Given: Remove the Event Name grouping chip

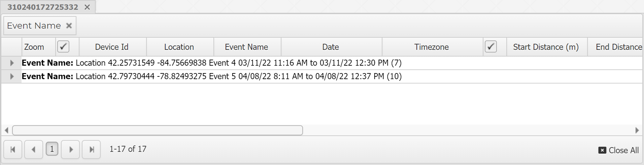Looking at the screenshot, I should (x=69, y=26).
